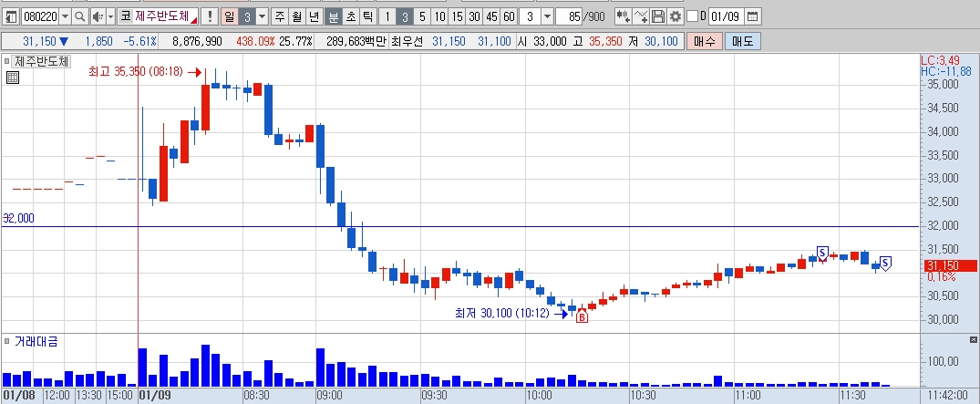Select the 일 (daily) chart period toggle
Screen dimensions: 980x404
click(x=230, y=16)
